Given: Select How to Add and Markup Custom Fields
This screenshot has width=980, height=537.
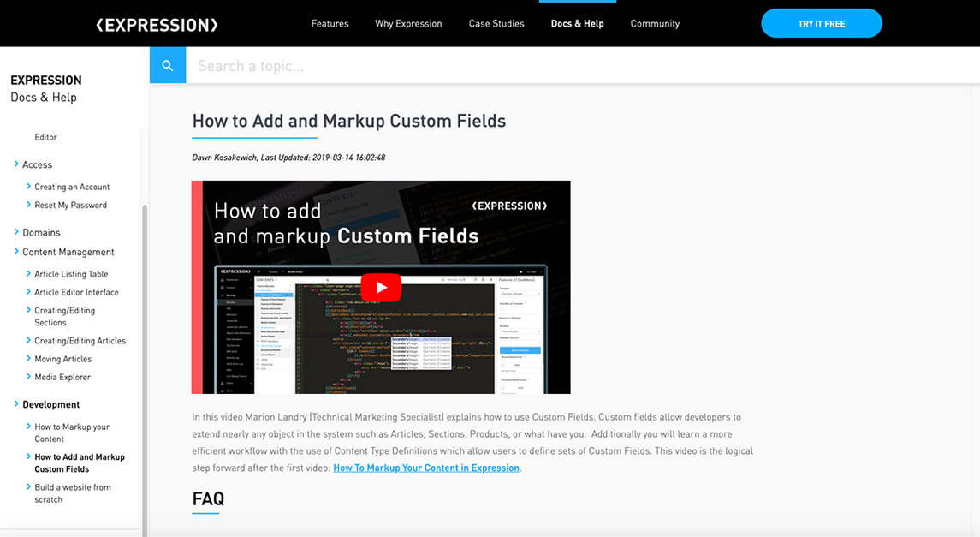Looking at the screenshot, I should [80, 463].
